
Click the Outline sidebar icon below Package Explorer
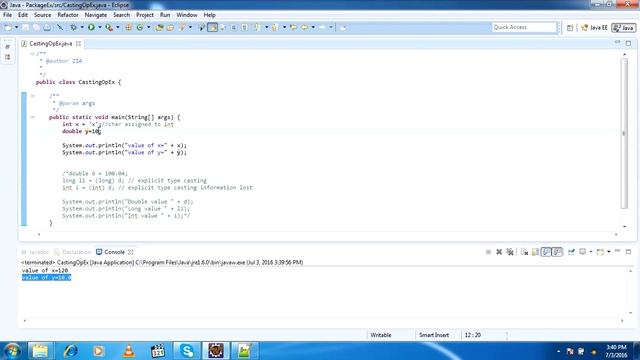coord(7,58)
